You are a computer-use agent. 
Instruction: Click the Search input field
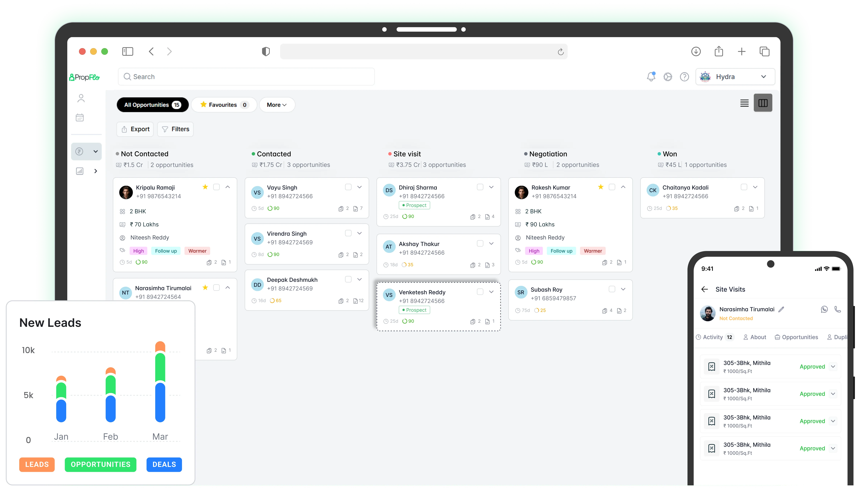tap(246, 77)
